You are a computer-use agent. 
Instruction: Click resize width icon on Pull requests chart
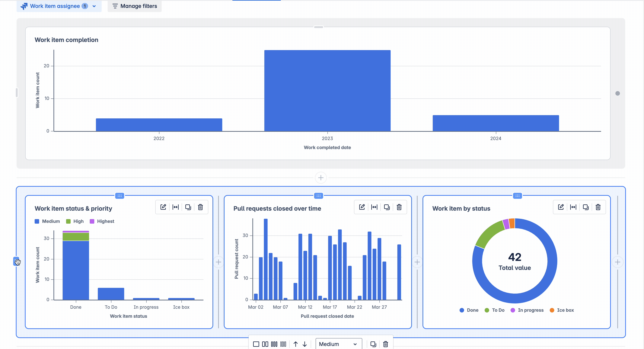374,207
